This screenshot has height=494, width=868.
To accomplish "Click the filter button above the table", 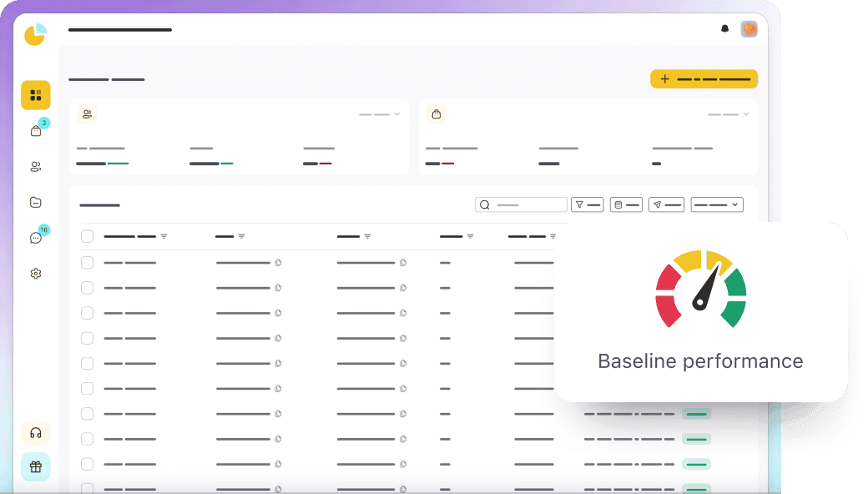I will tap(587, 204).
